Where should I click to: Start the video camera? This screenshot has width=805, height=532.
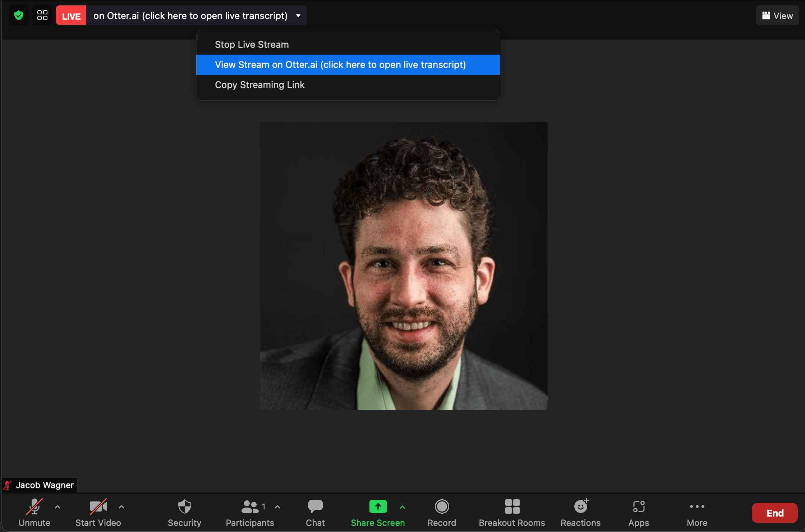(98, 512)
